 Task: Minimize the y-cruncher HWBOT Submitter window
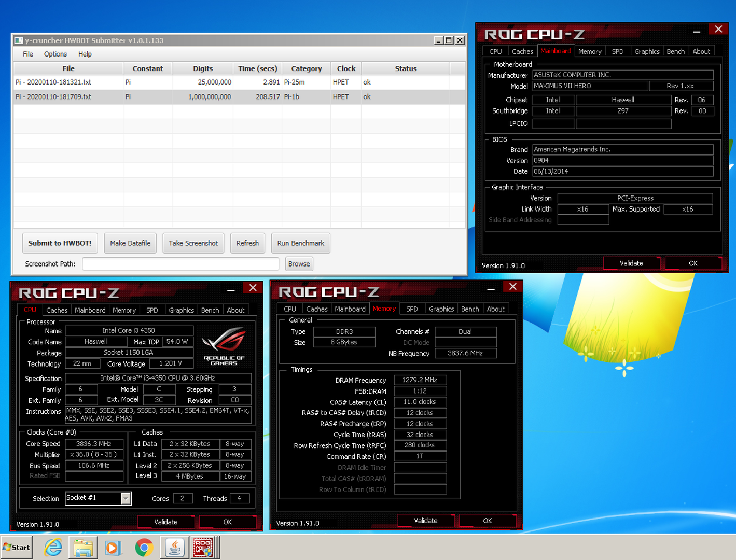pos(439,40)
